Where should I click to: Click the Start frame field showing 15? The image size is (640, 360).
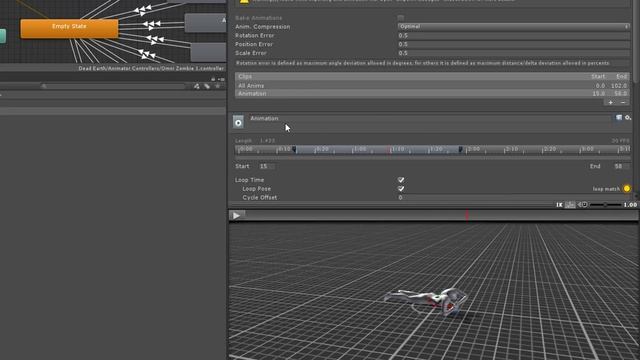pyautogui.click(x=267, y=166)
